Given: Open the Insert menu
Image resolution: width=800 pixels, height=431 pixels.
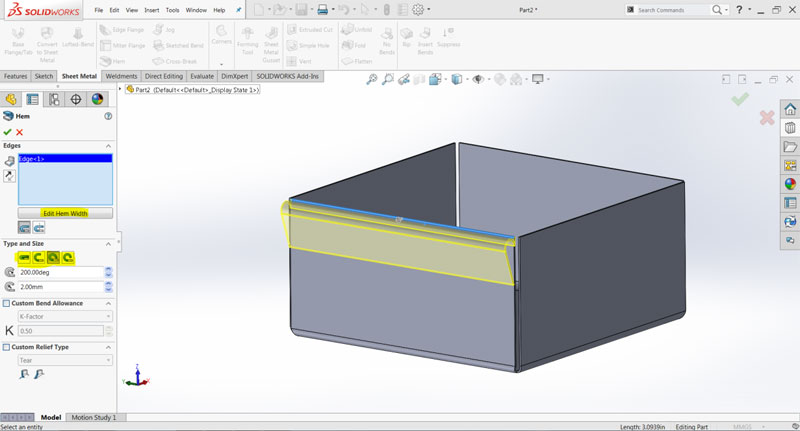Looking at the screenshot, I should click(152, 10).
